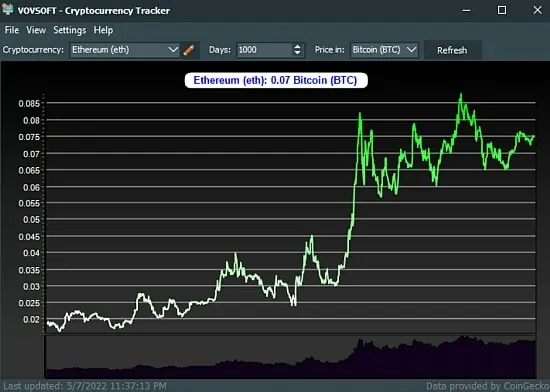
Task: Click inside the Days input field
Action: [x=264, y=50]
